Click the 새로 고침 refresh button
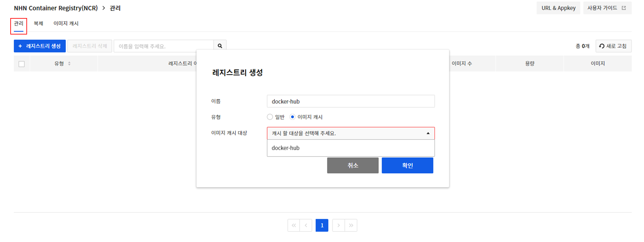 click(613, 46)
